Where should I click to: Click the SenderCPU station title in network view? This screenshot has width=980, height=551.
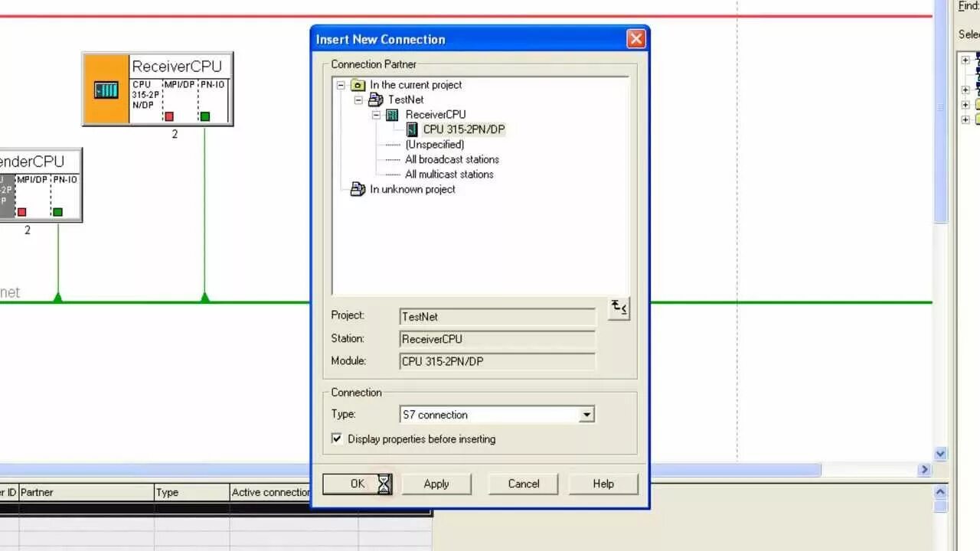pos(31,161)
